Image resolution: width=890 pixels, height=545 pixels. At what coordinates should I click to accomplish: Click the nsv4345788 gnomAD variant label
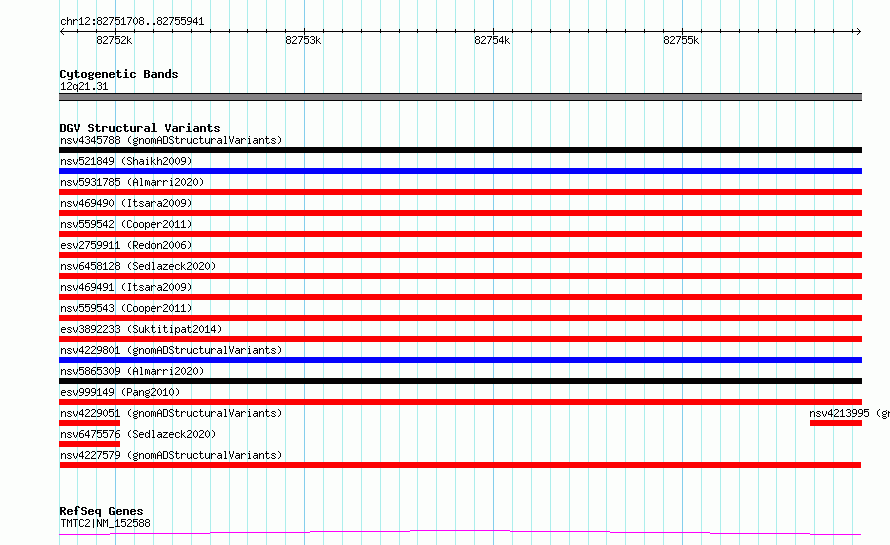pyautogui.click(x=171, y=140)
